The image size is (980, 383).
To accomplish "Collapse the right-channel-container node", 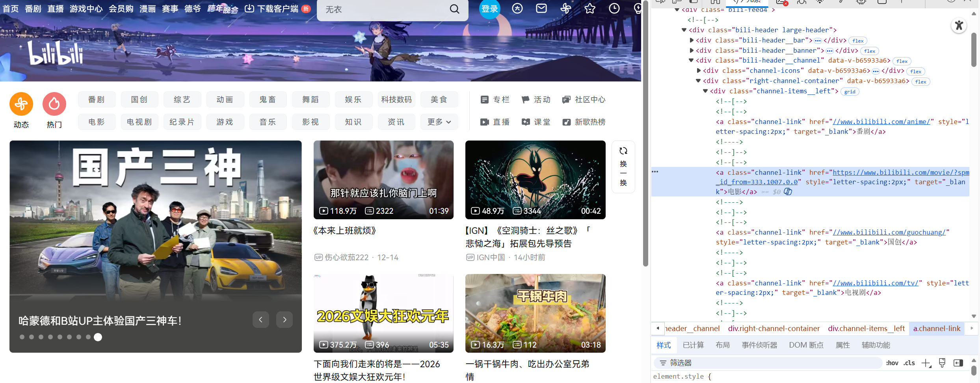I will pyautogui.click(x=698, y=81).
